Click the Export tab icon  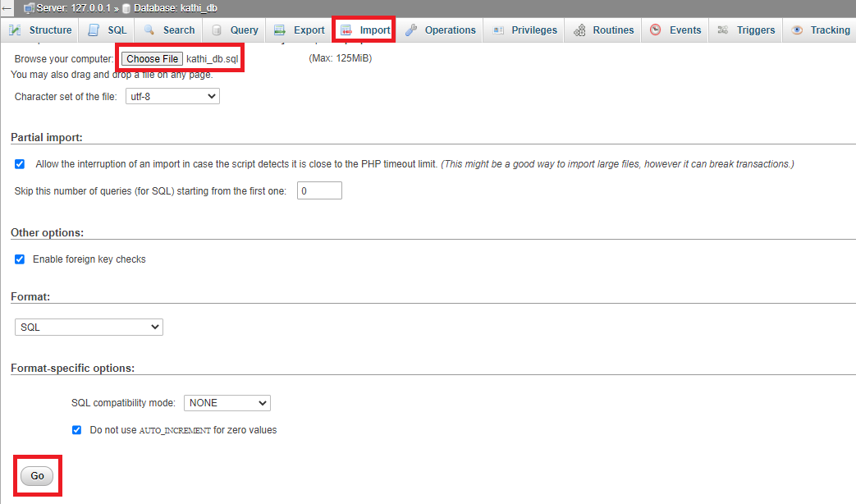[x=280, y=30]
